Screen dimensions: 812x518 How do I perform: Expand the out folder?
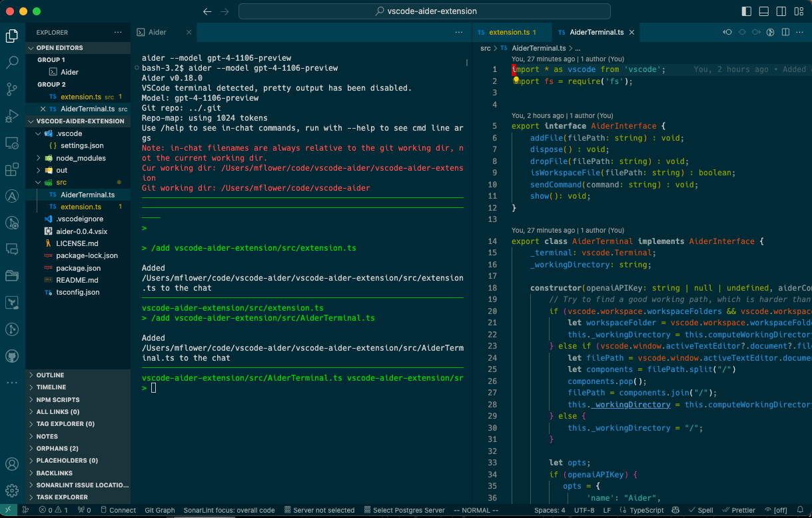pos(78,170)
